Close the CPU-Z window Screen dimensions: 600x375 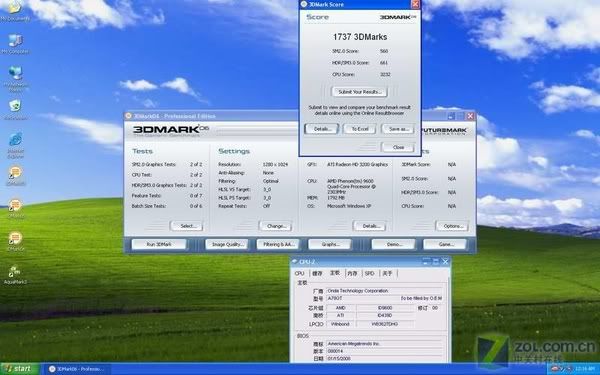pos(445,262)
